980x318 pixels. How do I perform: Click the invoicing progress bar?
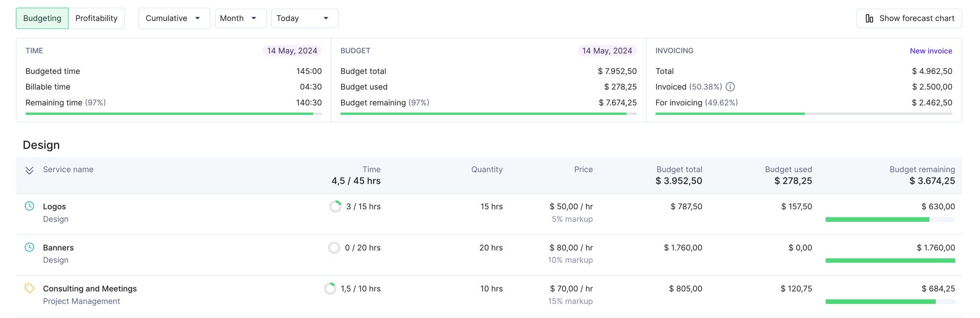(x=804, y=114)
